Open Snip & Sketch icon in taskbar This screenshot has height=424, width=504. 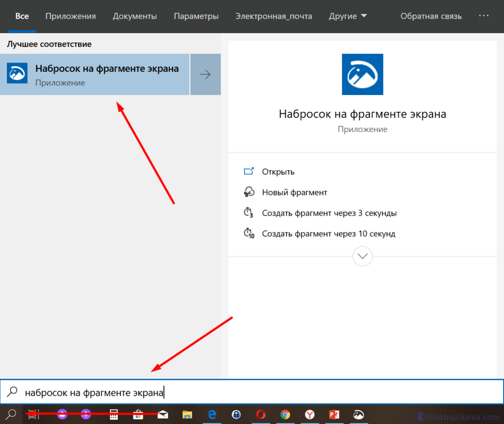tap(359, 415)
